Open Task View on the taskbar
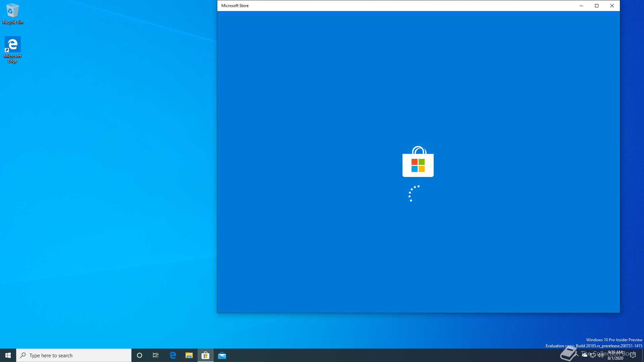The width and height of the screenshot is (644, 362). (x=156, y=355)
